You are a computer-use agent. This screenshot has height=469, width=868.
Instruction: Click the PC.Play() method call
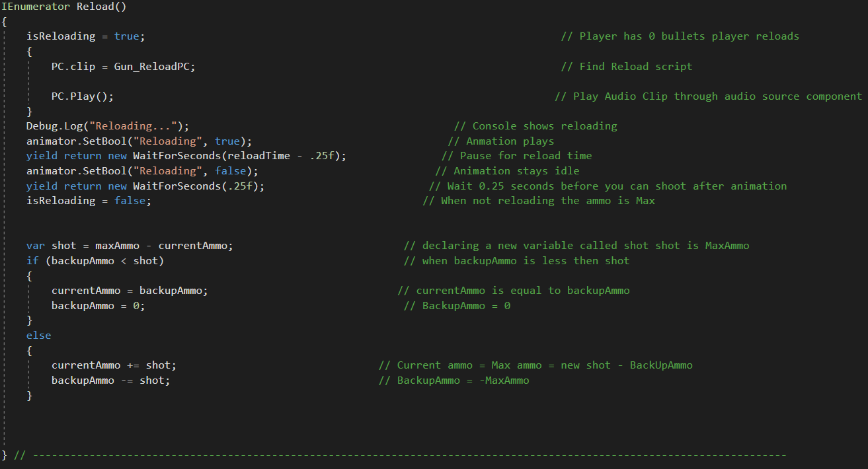[82, 96]
